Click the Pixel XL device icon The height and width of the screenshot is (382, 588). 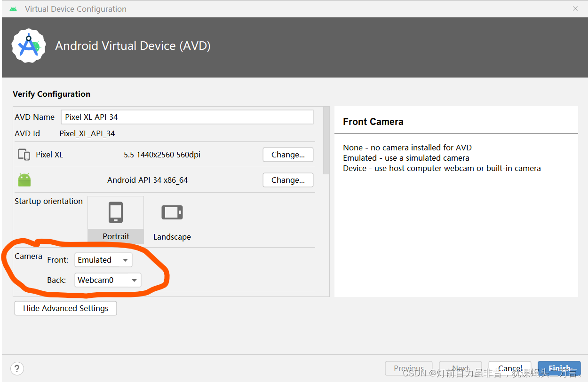pos(24,155)
